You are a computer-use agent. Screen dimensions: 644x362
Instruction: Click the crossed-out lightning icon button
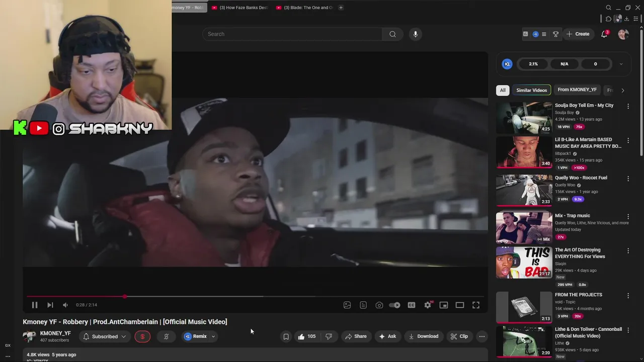(x=166, y=336)
